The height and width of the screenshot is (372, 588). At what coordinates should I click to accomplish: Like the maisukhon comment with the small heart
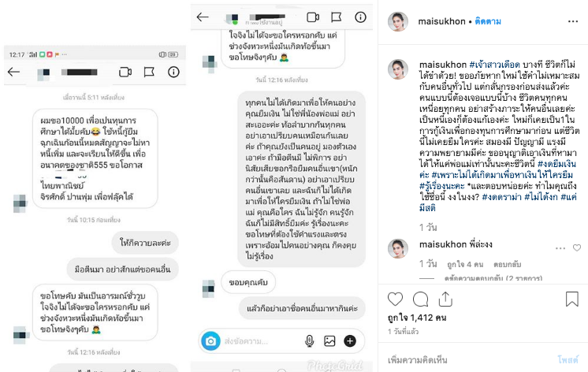tap(577, 247)
